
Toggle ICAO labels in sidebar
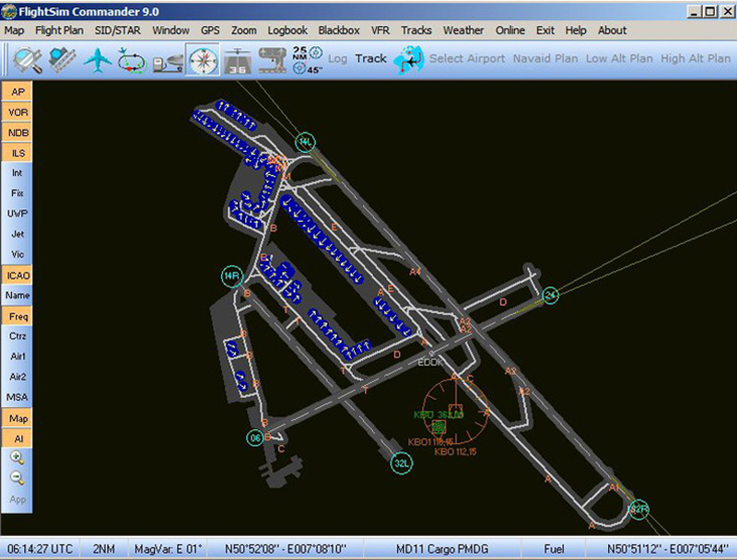click(18, 275)
